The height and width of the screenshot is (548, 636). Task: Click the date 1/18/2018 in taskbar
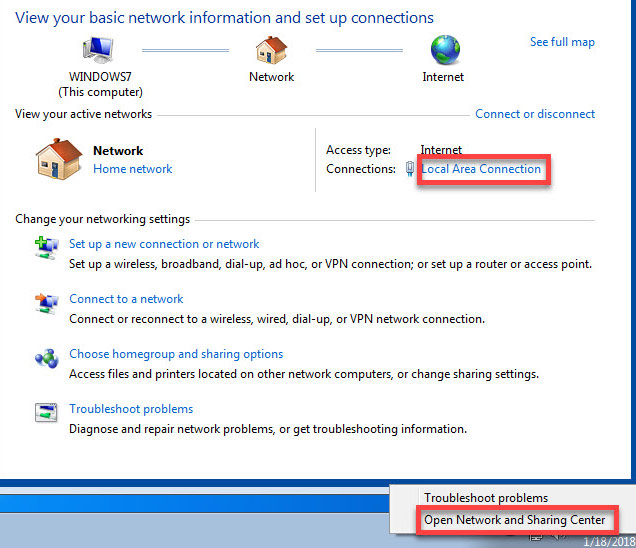pyautogui.click(x=609, y=542)
